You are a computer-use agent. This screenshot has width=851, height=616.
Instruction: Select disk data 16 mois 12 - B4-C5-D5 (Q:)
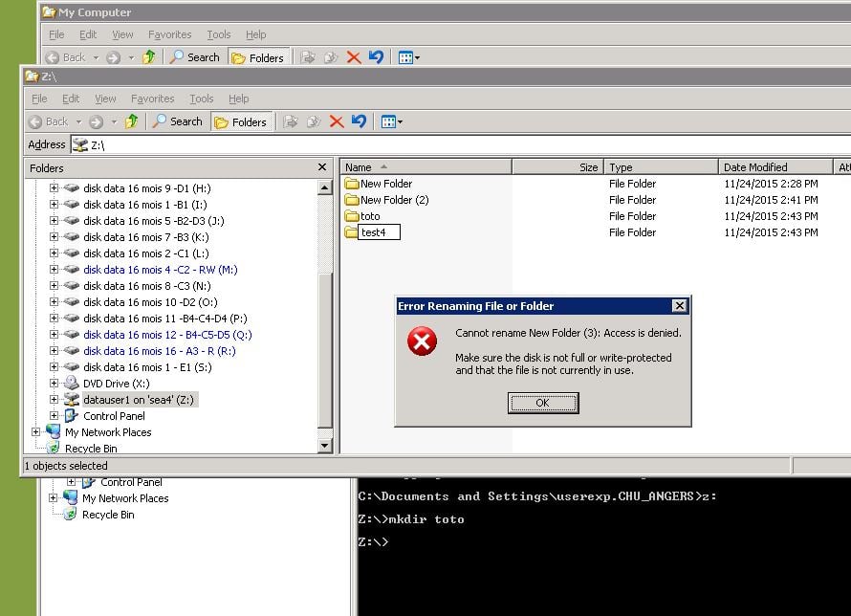tap(167, 335)
